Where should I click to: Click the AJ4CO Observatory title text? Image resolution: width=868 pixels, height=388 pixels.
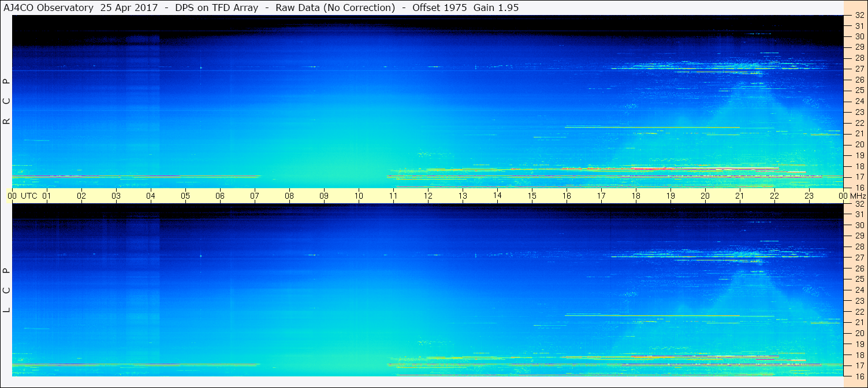coord(49,8)
